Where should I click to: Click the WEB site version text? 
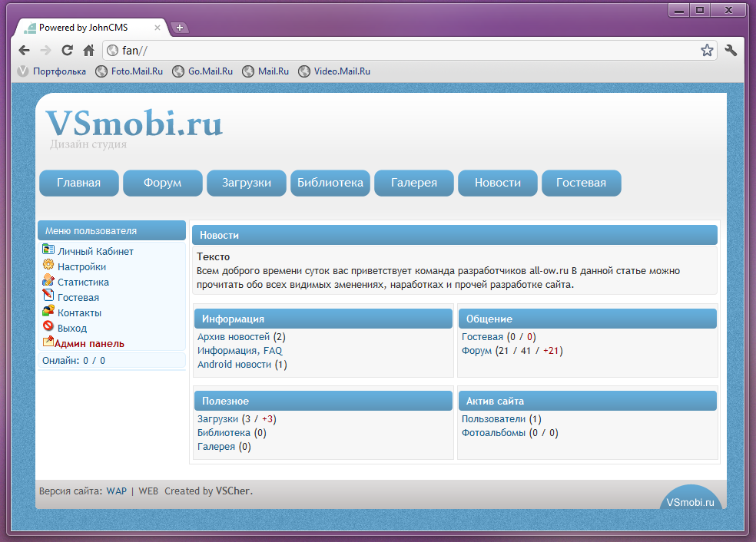click(x=148, y=491)
